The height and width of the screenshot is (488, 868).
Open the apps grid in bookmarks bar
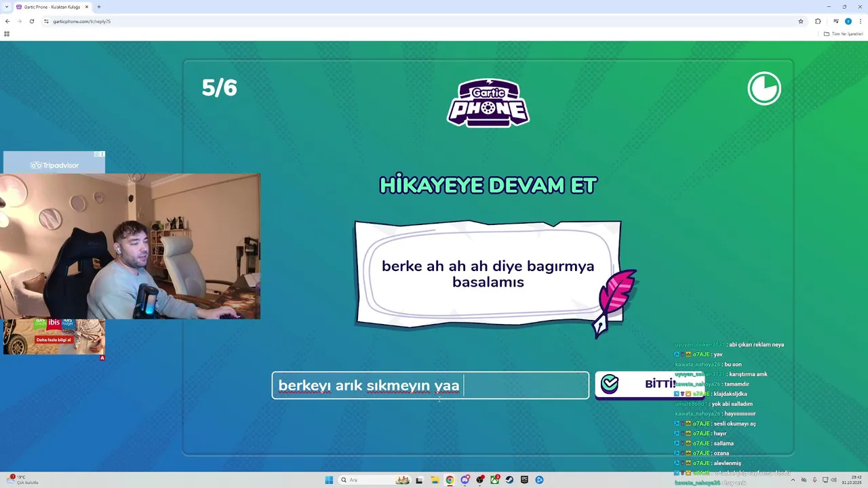pyautogui.click(x=7, y=33)
